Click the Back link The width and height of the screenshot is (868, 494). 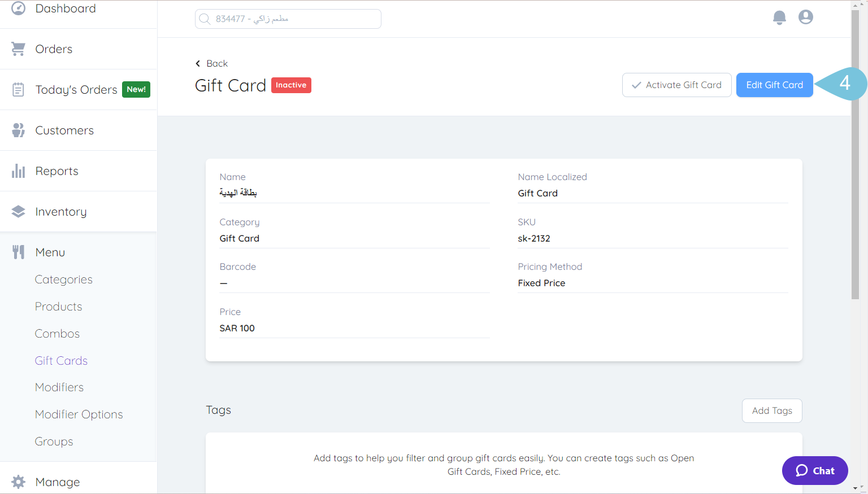tap(211, 63)
